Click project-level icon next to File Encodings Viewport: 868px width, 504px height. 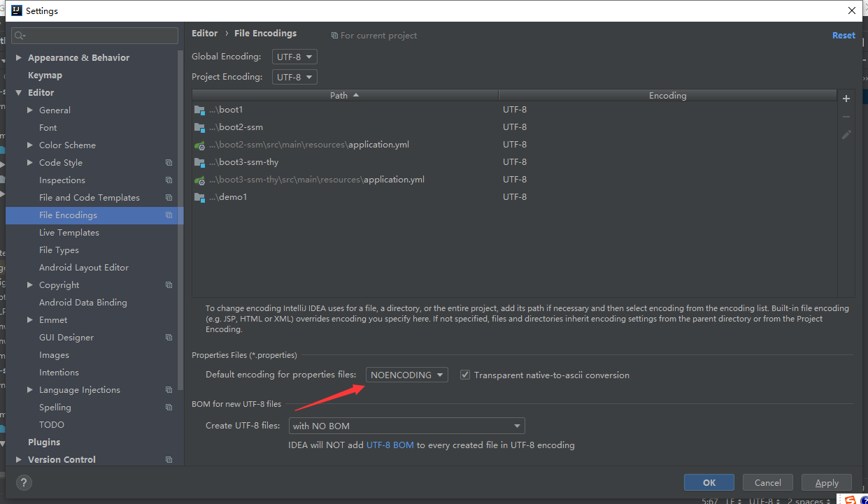click(x=169, y=215)
